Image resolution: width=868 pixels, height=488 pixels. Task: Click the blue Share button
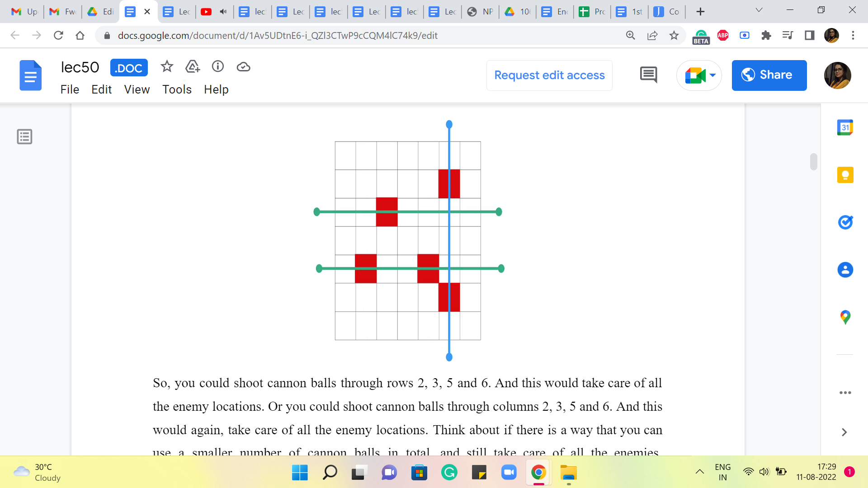(769, 75)
